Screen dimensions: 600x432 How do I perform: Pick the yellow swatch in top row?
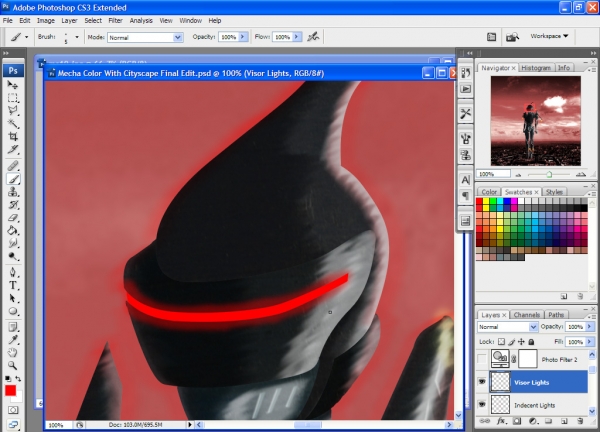click(x=486, y=201)
